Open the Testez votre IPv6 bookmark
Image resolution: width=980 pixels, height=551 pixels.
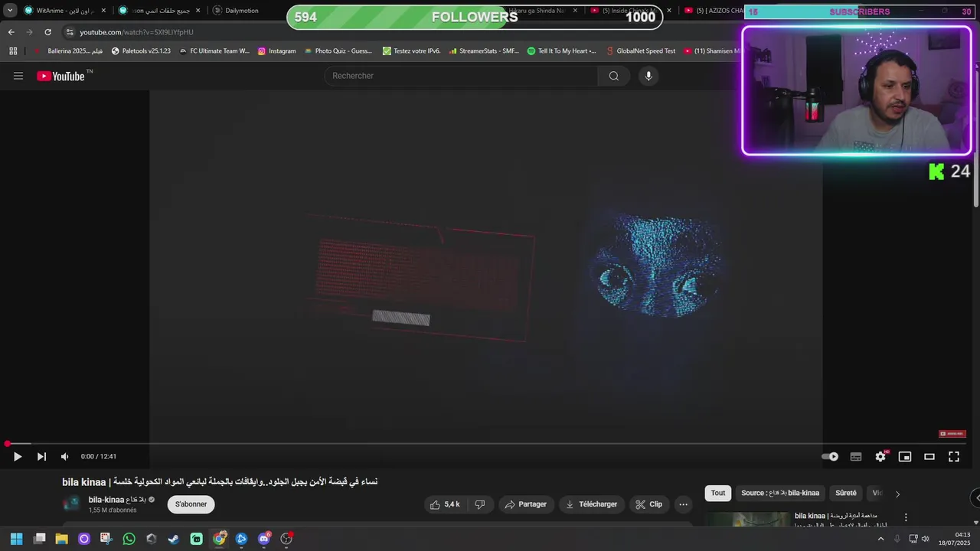(x=412, y=51)
